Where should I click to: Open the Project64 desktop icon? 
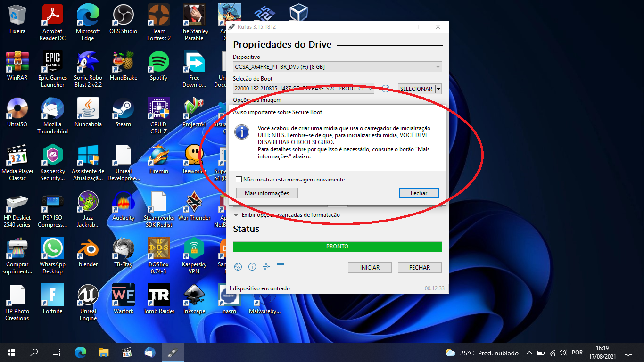coord(194,113)
